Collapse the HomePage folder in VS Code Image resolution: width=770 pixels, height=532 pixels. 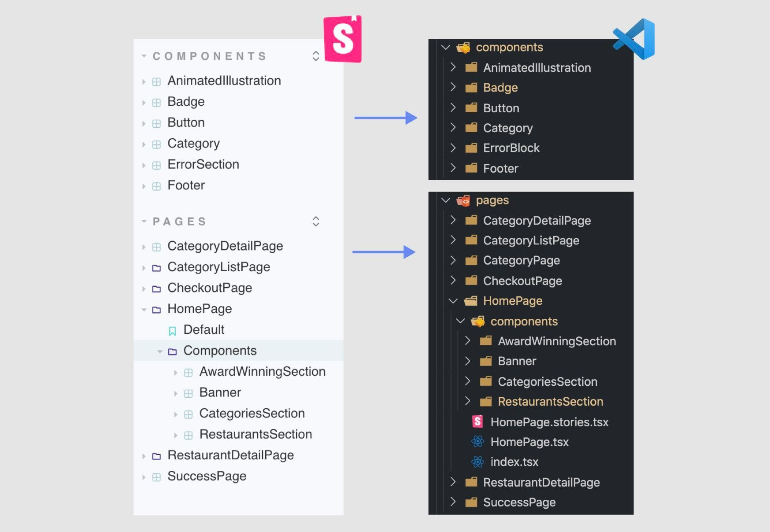(453, 301)
